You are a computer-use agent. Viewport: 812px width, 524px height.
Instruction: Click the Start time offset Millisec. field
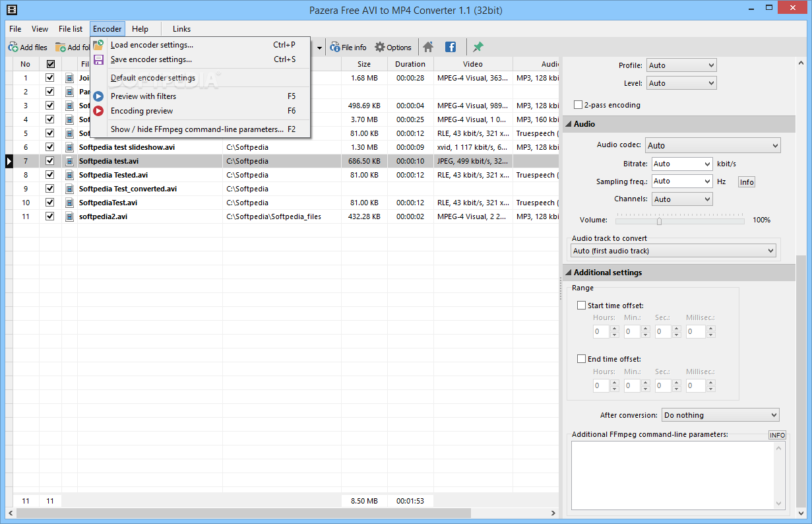point(695,332)
